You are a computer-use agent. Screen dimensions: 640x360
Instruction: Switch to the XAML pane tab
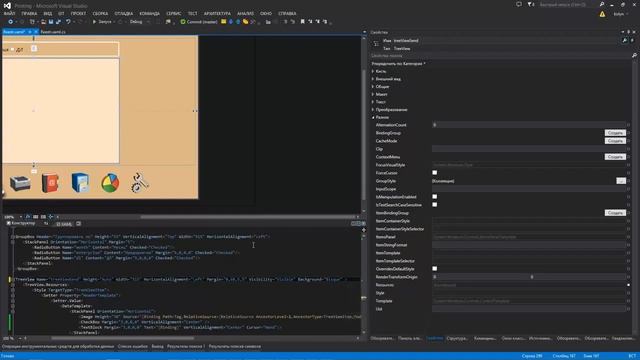[x=64, y=224]
